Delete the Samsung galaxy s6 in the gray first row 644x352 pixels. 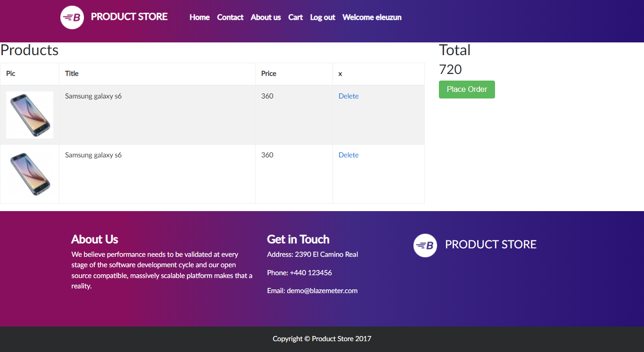tap(348, 96)
